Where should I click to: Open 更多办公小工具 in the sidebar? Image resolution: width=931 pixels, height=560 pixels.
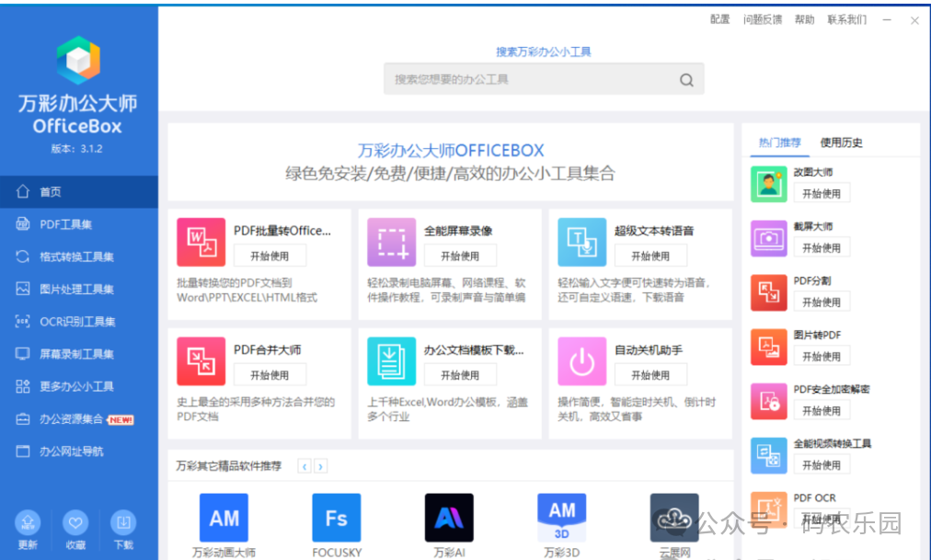(x=79, y=387)
